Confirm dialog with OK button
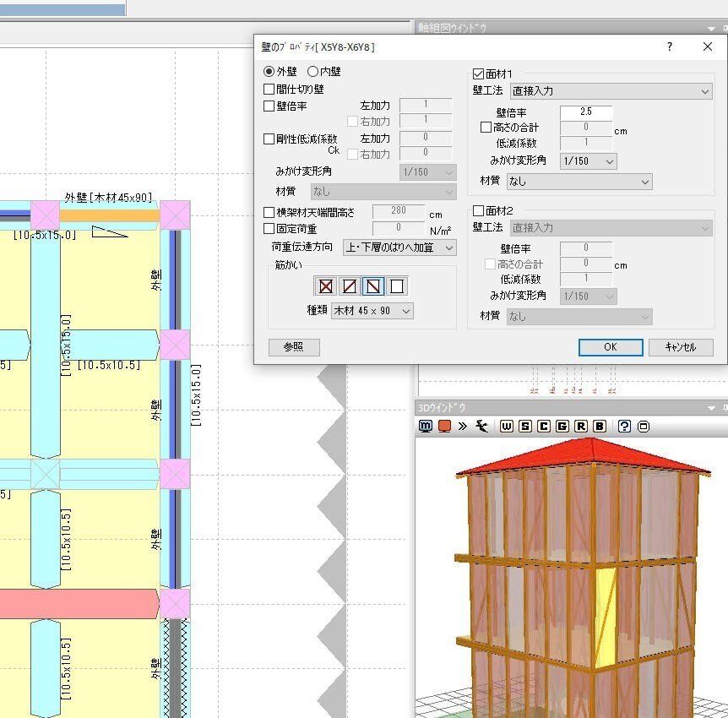 611,347
